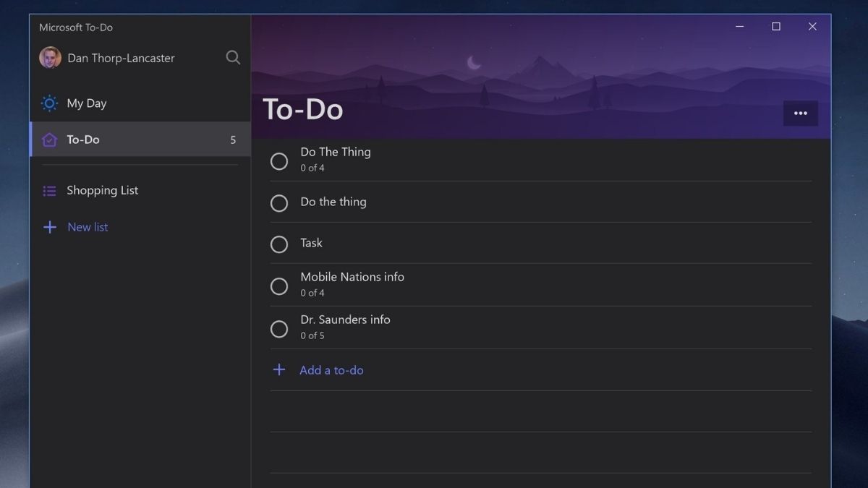Click the Shopping List bullet-list icon
Viewport: 868px width, 488px height.
click(49, 191)
